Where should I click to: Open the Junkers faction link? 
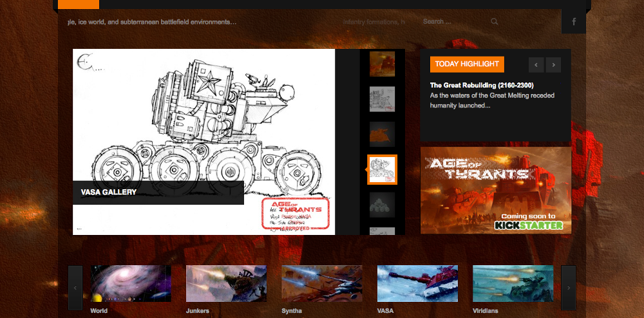[x=198, y=311]
